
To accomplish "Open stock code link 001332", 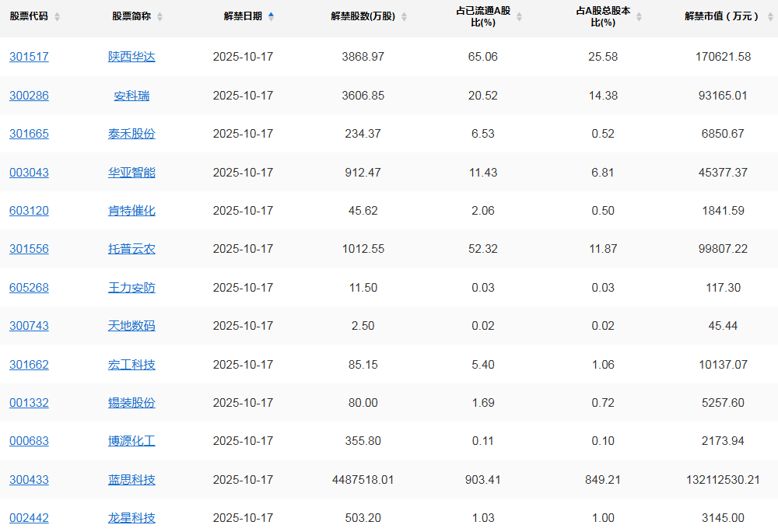I will coord(29,403).
